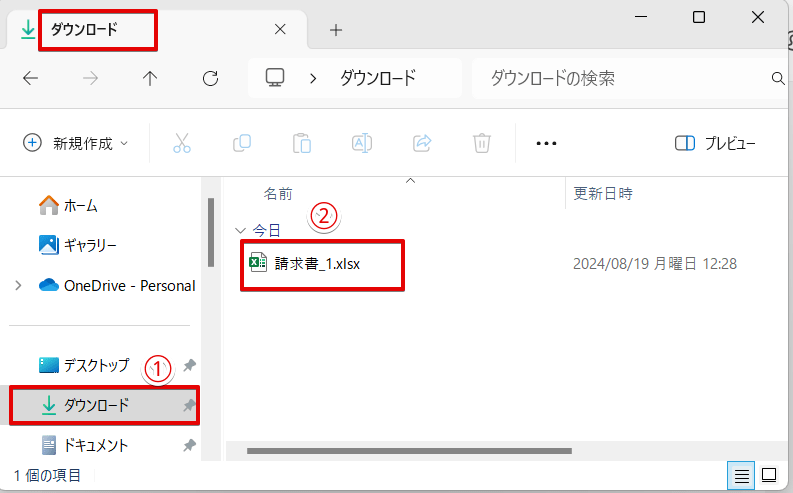The height and width of the screenshot is (493, 793).
Task: Click the Copy icon in toolbar
Action: tap(242, 143)
